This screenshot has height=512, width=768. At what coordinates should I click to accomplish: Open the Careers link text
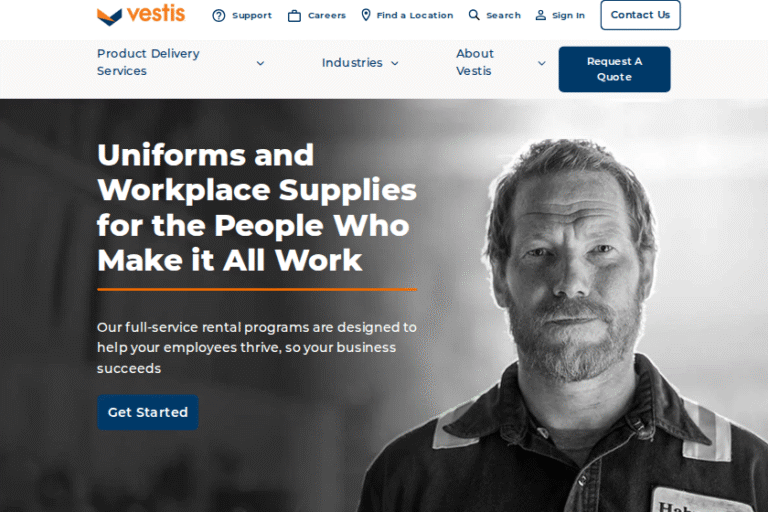pyautogui.click(x=327, y=16)
